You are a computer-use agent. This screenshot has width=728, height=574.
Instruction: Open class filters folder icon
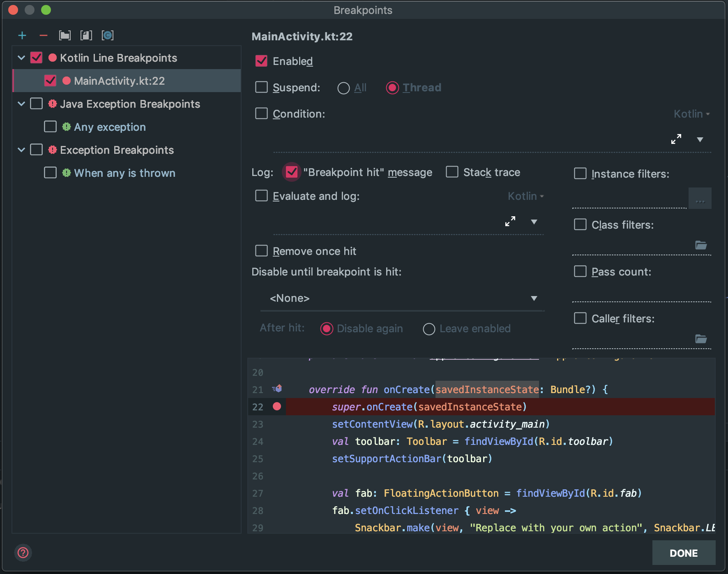[701, 245]
